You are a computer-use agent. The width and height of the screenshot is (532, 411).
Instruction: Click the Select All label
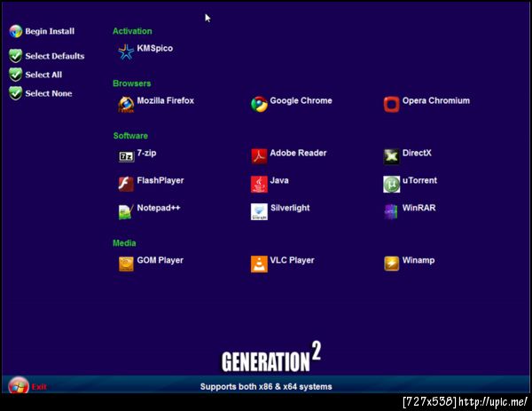click(43, 75)
